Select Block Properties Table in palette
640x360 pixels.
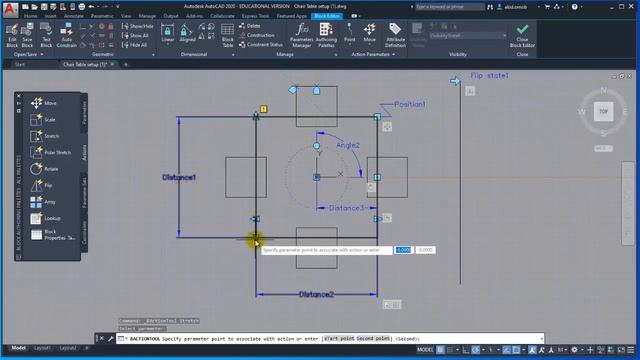tap(53, 235)
